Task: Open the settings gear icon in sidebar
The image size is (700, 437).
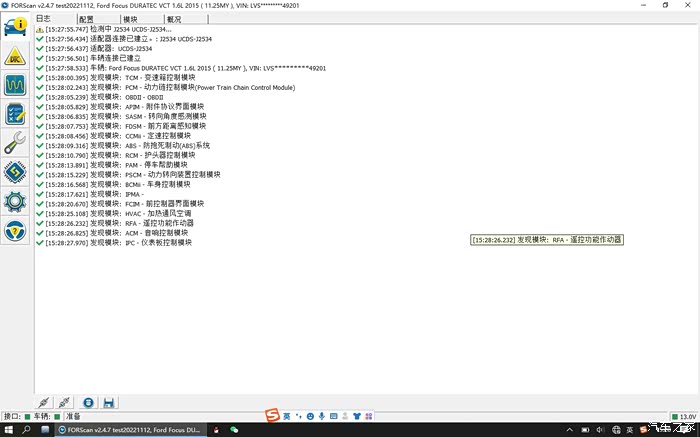Action: pyautogui.click(x=15, y=201)
